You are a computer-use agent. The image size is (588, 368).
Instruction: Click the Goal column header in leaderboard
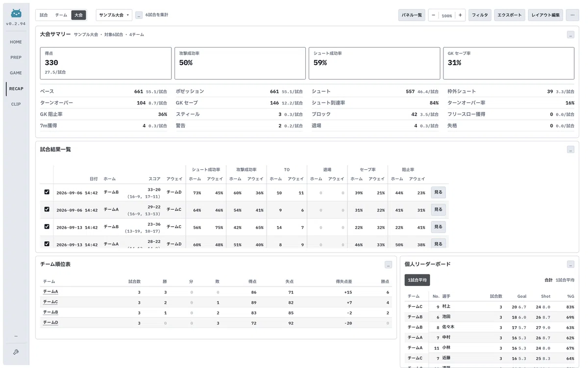pyautogui.click(x=522, y=296)
